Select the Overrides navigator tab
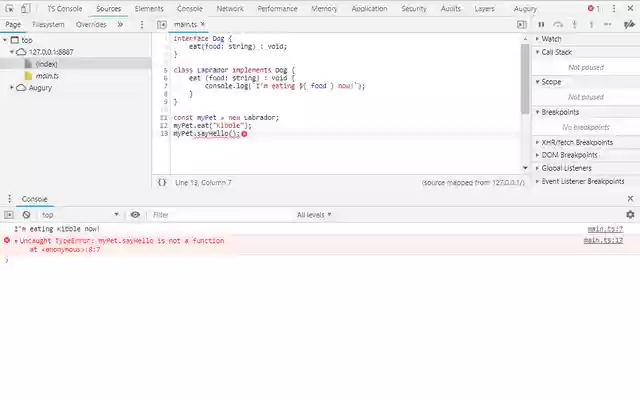 [x=91, y=24]
